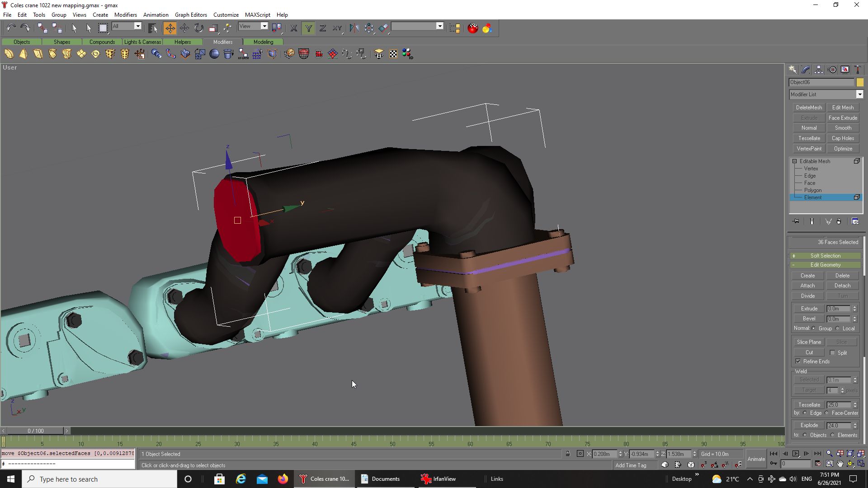
Task: Open the Hierarchy command panel tab
Action: [x=819, y=70]
